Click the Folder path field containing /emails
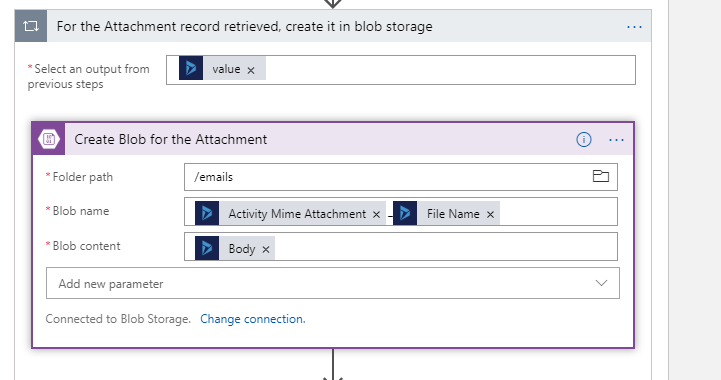This screenshot has width=721, height=380. click(x=401, y=177)
